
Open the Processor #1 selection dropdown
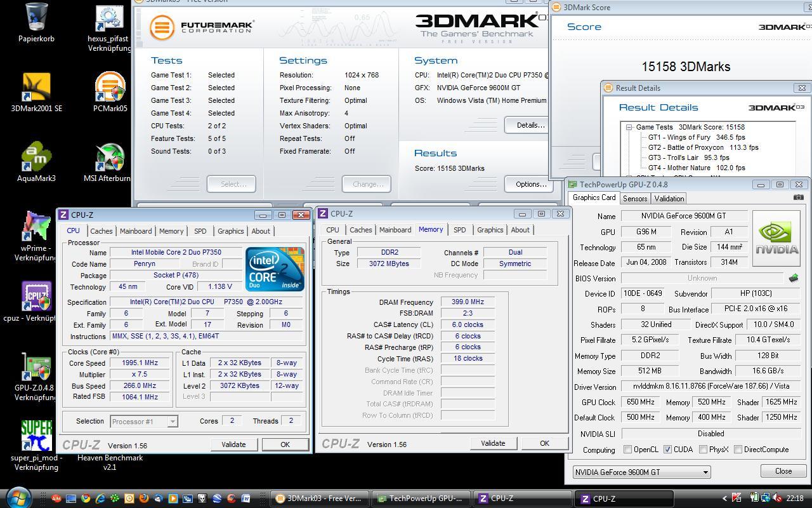coord(144,421)
